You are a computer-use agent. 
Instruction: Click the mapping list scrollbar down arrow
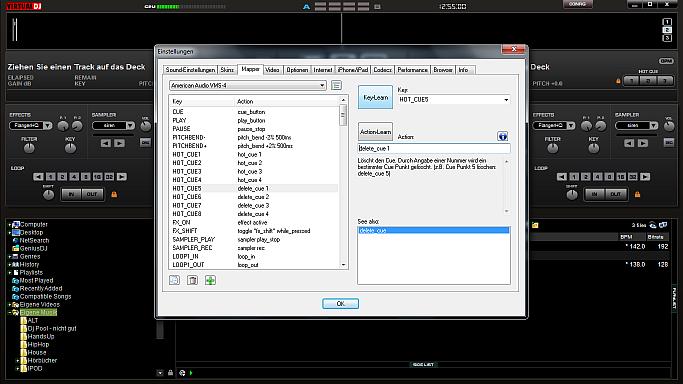click(343, 265)
